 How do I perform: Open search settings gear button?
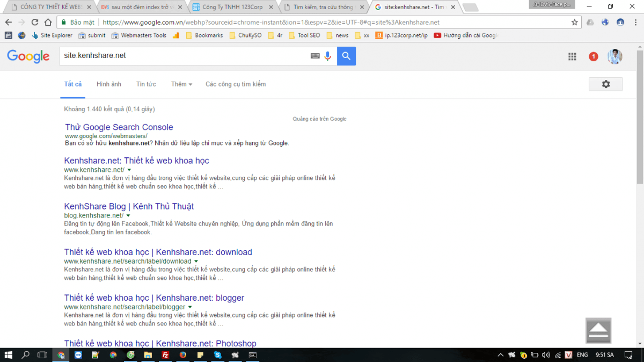click(606, 84)
